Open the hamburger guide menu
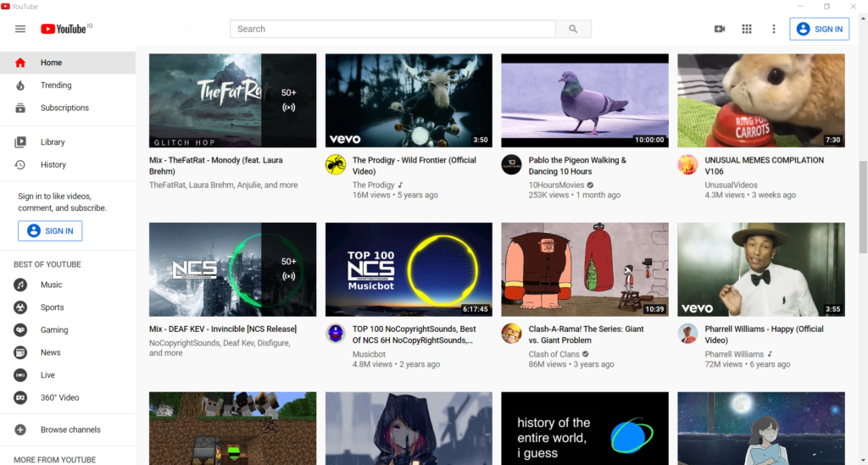 (20, 29)
